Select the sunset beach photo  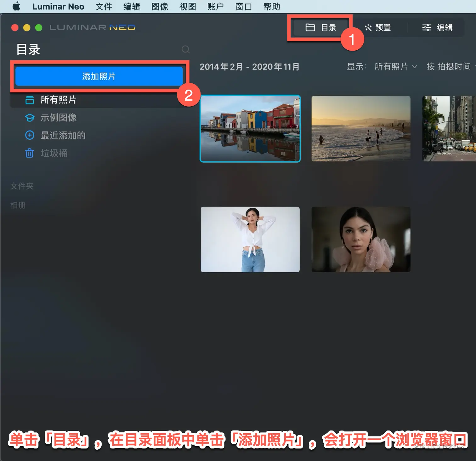click(x=361, y=129)
